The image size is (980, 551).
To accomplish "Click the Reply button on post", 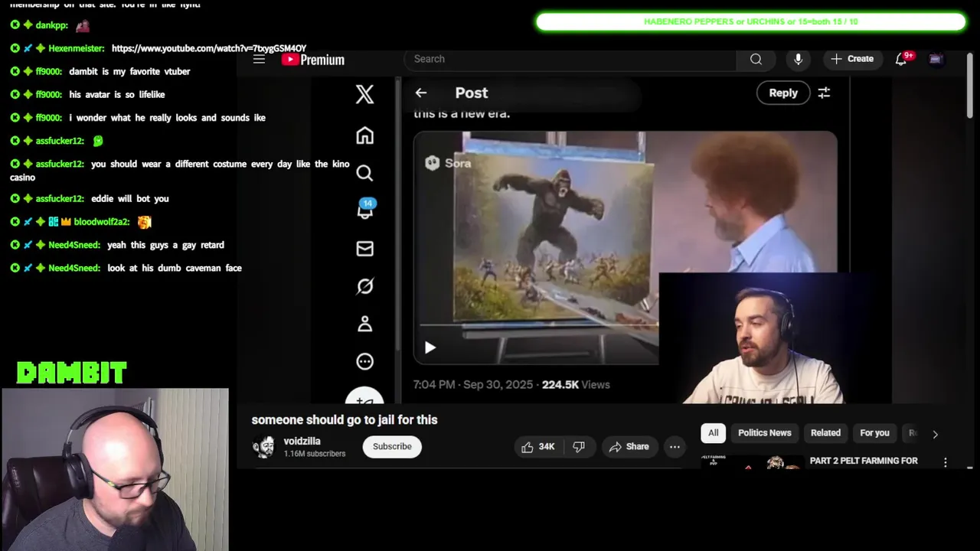I will point(783,93).
